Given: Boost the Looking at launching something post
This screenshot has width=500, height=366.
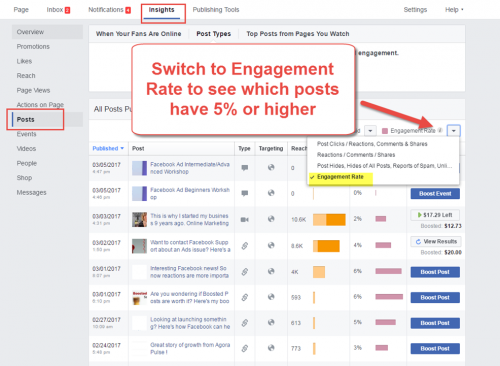Looking at the screenshot, I should [435, 323].
